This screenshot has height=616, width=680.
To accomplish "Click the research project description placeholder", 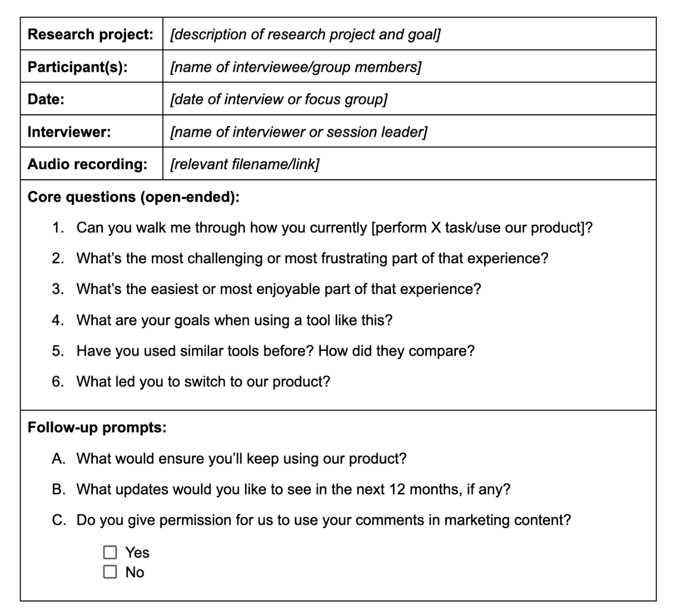I will pyautogui.click(x=305, y=34).
